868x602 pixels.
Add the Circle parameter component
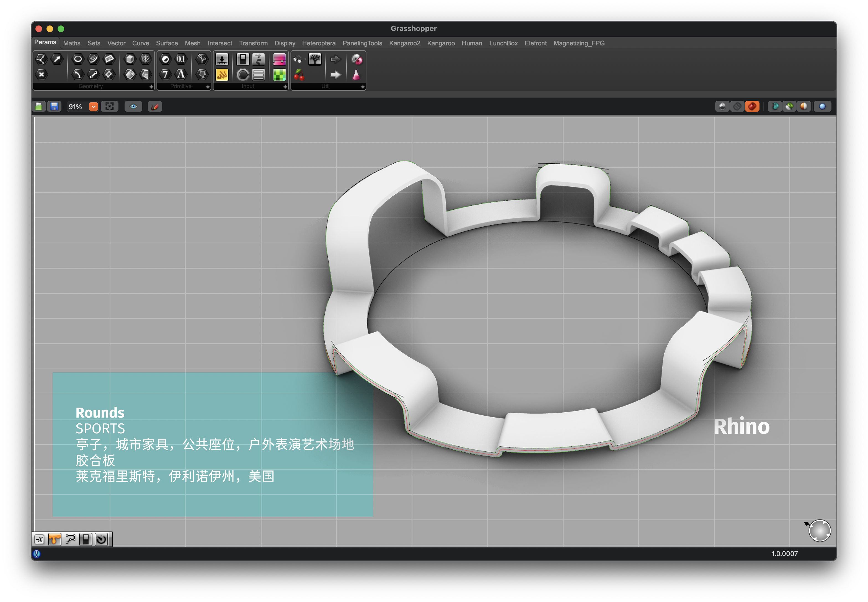tap(78, 59)
